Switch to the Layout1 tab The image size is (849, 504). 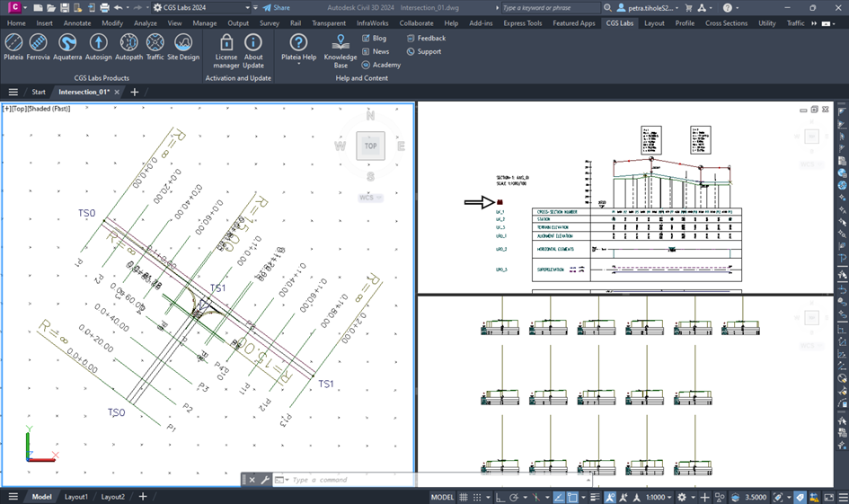click(76, 497)
